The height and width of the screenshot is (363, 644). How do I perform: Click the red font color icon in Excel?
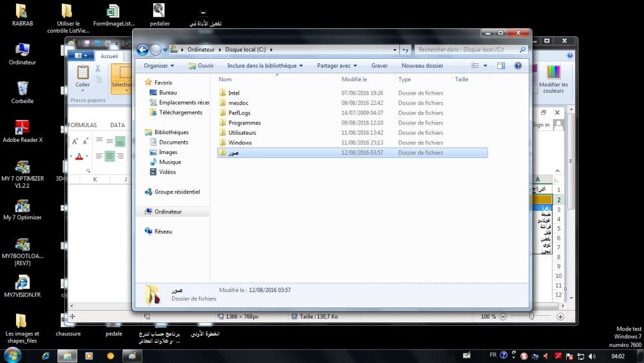pos(79,156)
